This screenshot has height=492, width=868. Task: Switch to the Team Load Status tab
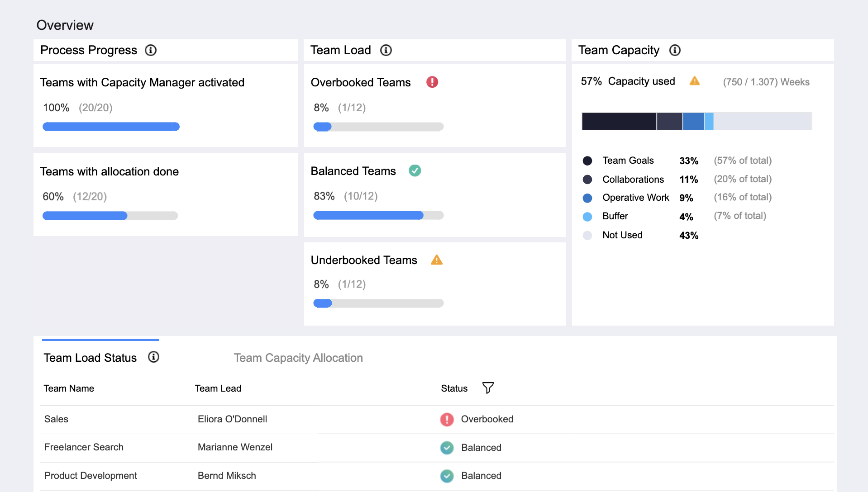point(90,358)
